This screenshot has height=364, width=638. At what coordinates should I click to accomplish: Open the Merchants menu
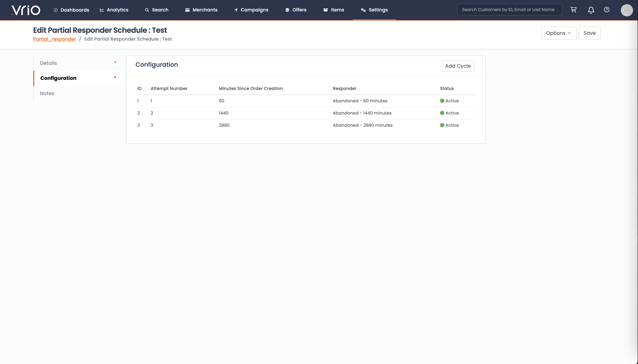(x=201, y=10)
